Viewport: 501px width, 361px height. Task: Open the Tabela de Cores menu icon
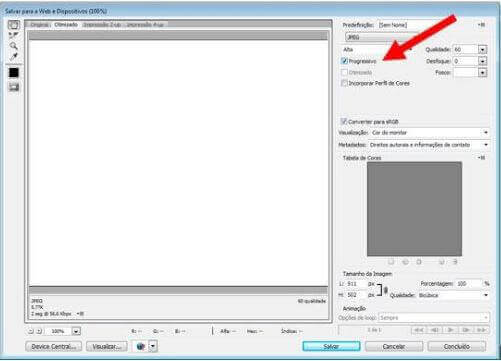coord(481,158)
